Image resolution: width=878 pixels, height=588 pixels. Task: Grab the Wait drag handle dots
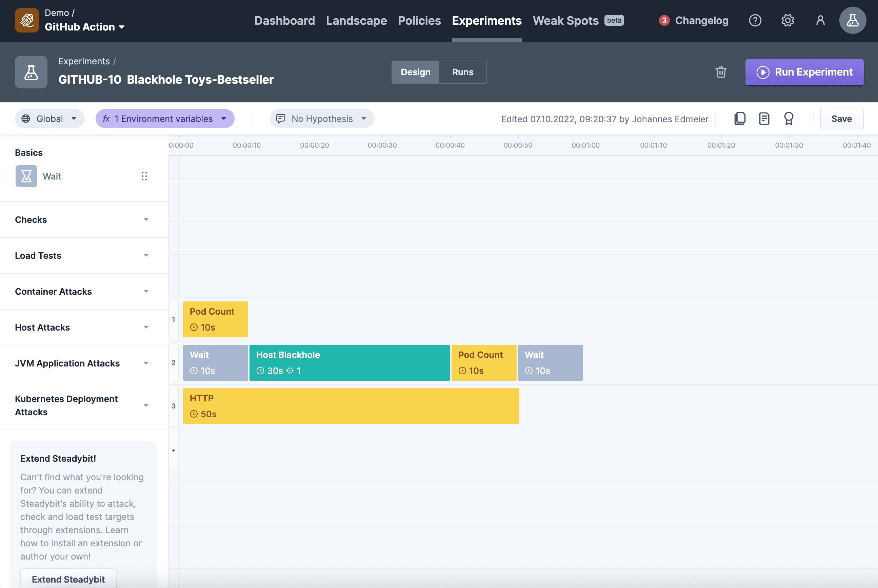(x=144, y=176)
